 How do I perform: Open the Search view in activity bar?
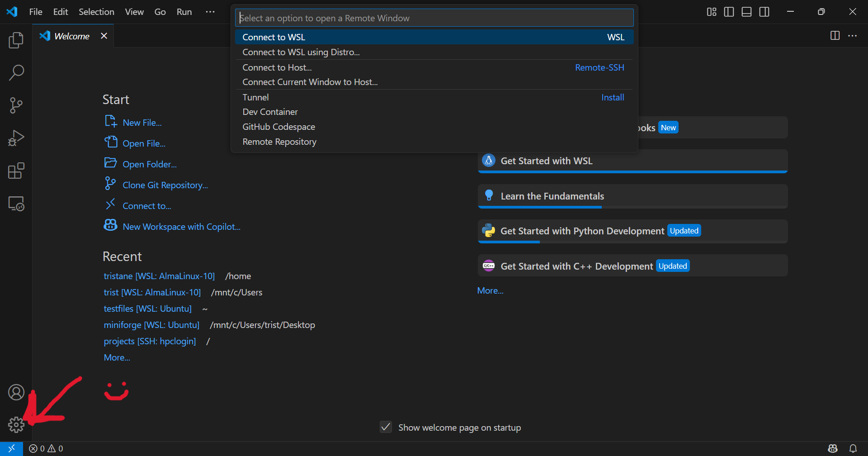pos(16,73)
